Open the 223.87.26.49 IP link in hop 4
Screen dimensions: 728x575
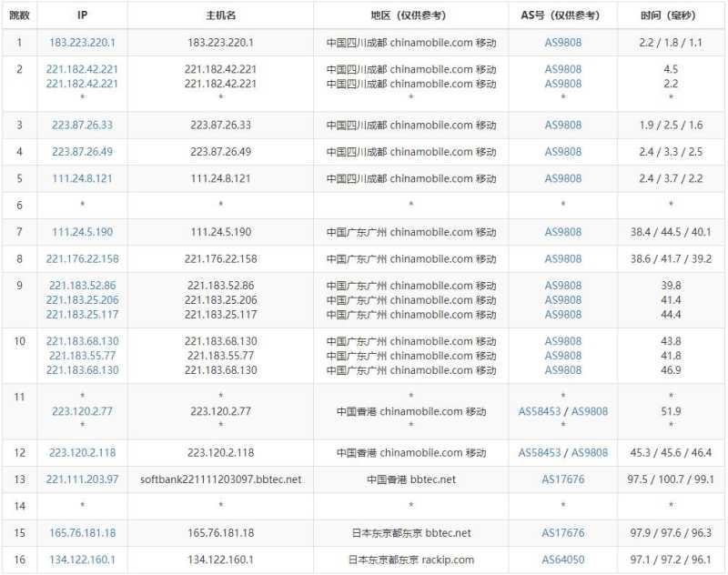coord(82,152)
